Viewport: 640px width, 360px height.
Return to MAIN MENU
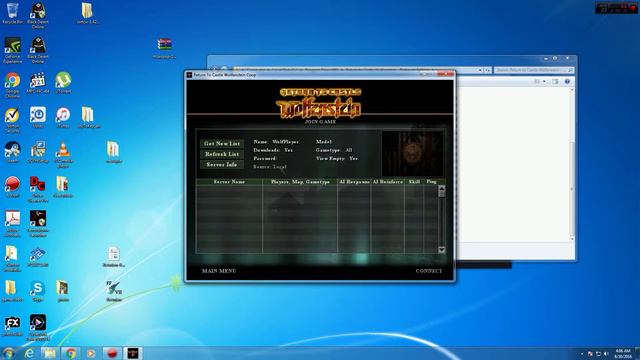coord(219,271)
